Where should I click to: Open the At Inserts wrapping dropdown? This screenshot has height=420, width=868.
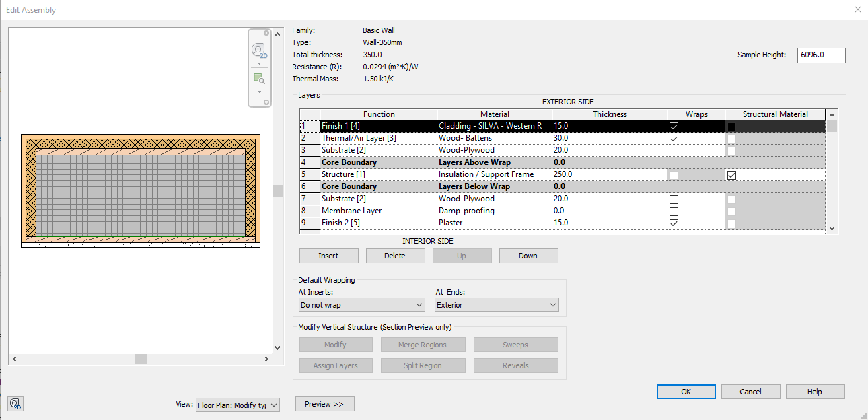pos(362,305)
